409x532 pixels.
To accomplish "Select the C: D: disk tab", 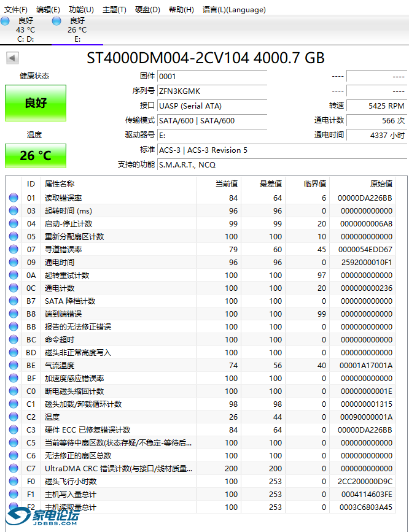I will [x=25, y=30].
